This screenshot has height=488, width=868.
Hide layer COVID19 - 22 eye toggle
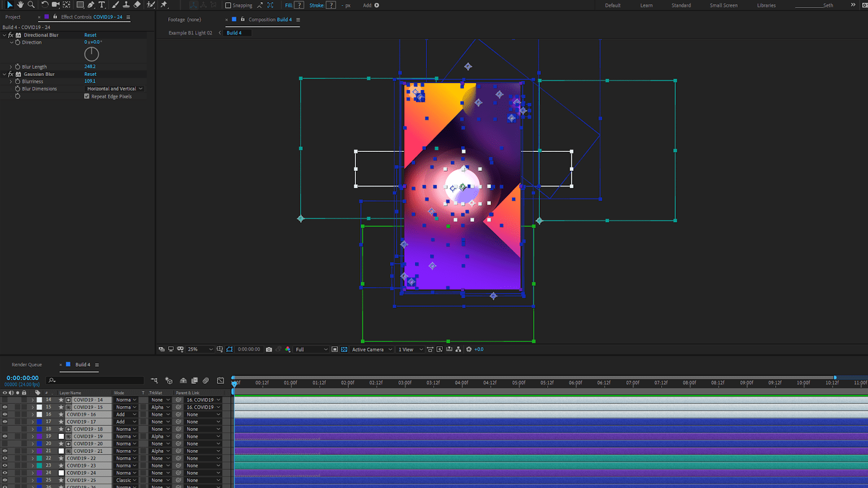point(5,458)
